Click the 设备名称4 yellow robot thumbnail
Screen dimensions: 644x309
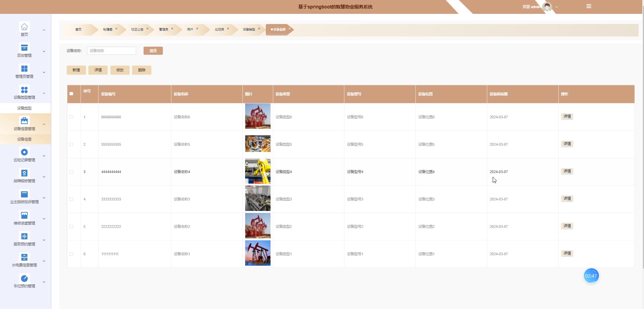[258, 171]
